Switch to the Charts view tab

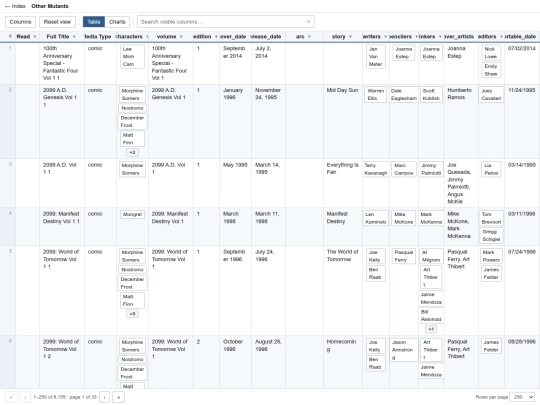tap(117, 22)
